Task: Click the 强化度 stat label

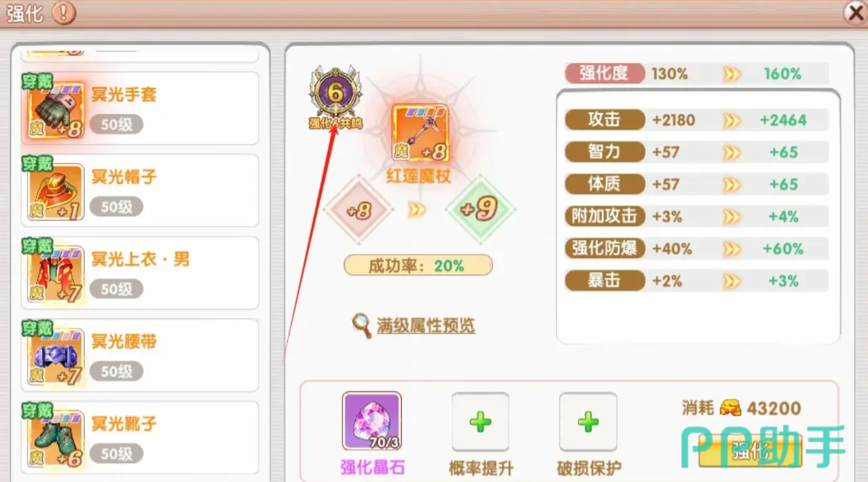Action: 605,74
